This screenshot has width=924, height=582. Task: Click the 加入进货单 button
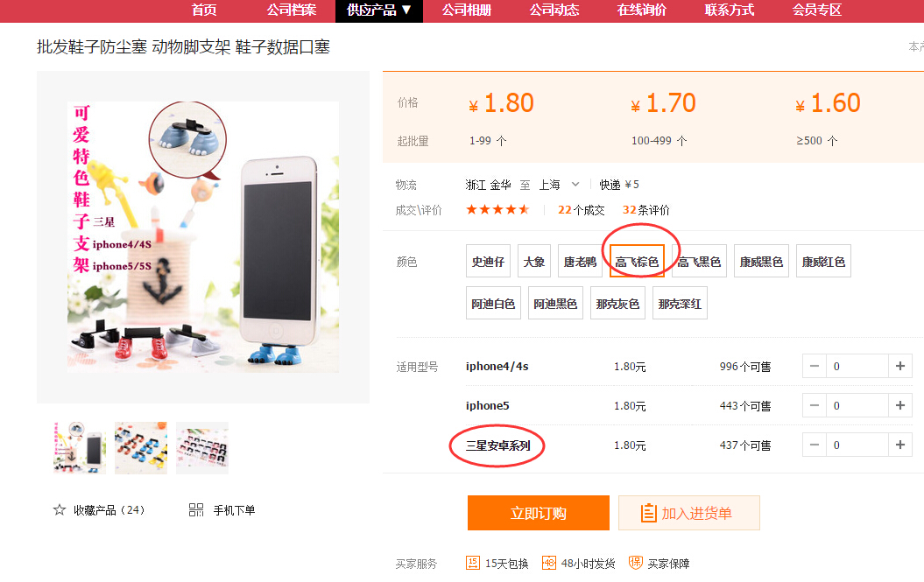[689, 513]
